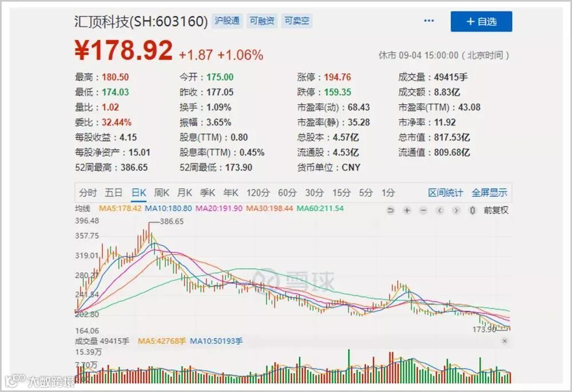The height and width of the screenshot is (392, 572).
Task: Toggle candlestick style icon next to 前复权
Action: pyautogui.click(x=472, y=210)
